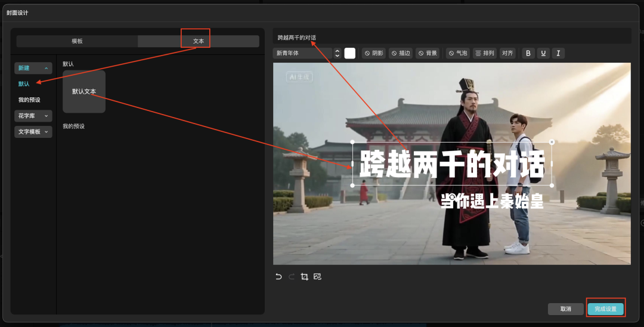Select the 当你遇上秦始皇 subtitle text on canvas
Screen dimensions: 644x327
tap(491, 201)
